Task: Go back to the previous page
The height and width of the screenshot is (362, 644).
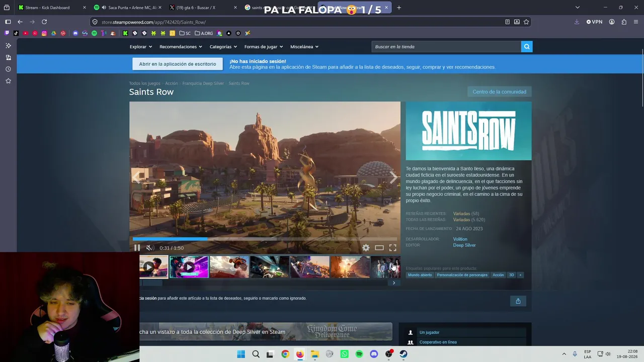Action: coord(20,22)
